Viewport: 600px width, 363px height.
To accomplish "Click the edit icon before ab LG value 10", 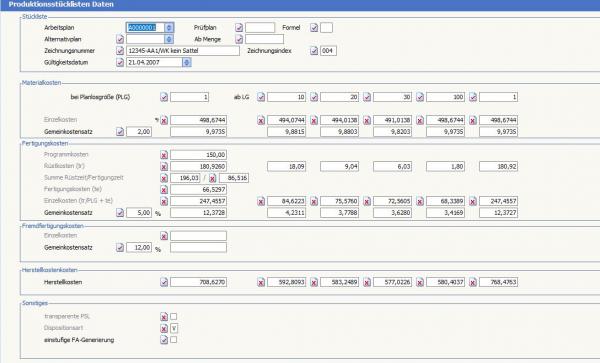I will (261, 97).
